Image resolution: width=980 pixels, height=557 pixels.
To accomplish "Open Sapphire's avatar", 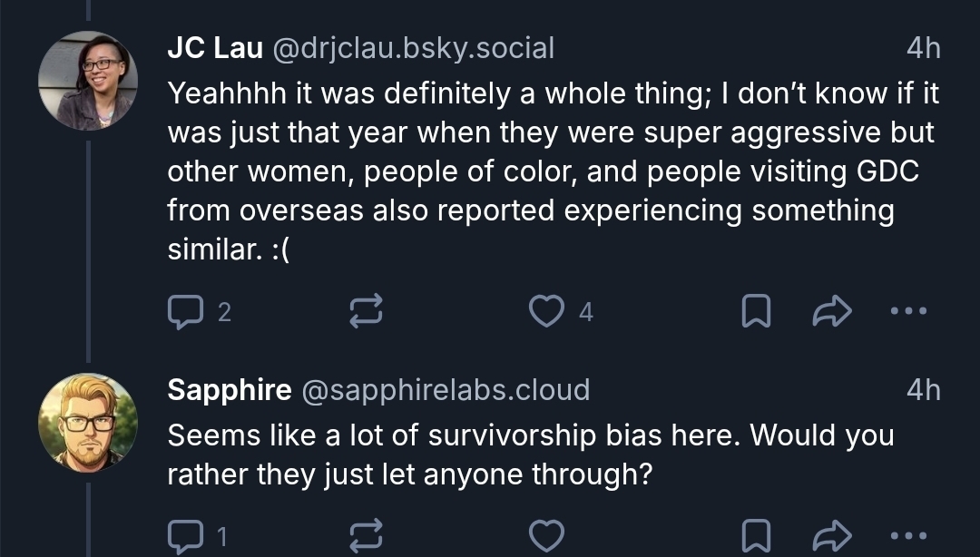I will coord(88,423).
